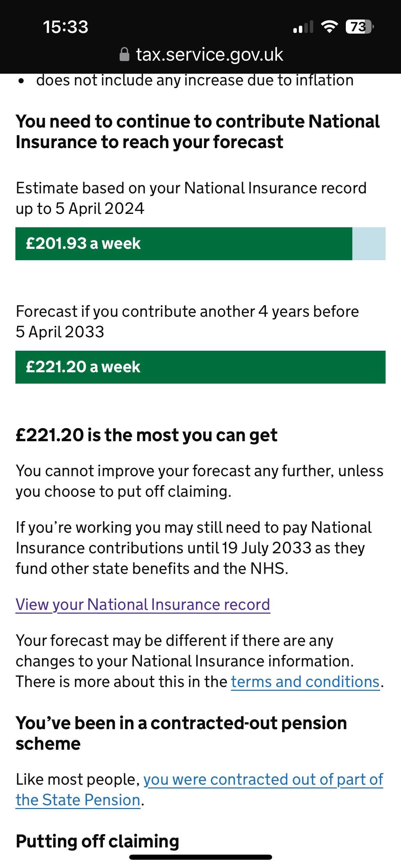Tap the light blue remainder of estimate bar
Viewport: 401px width, 868px height.
(369, 244)
